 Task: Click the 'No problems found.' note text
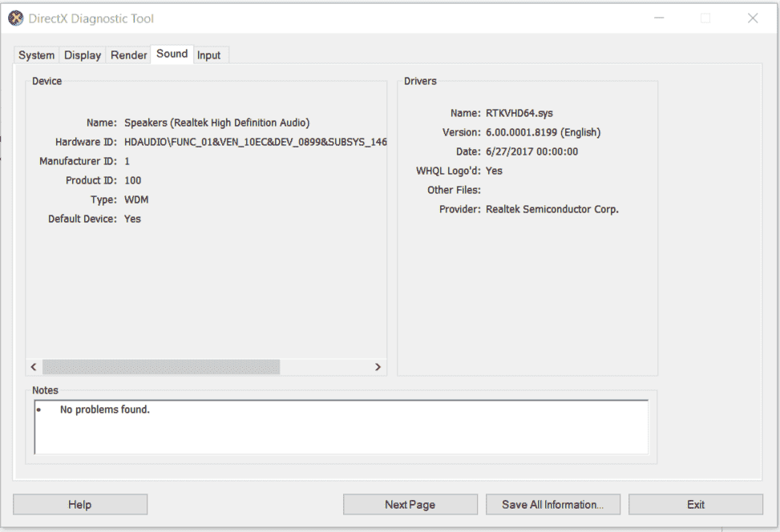click(x=105, y=409)
